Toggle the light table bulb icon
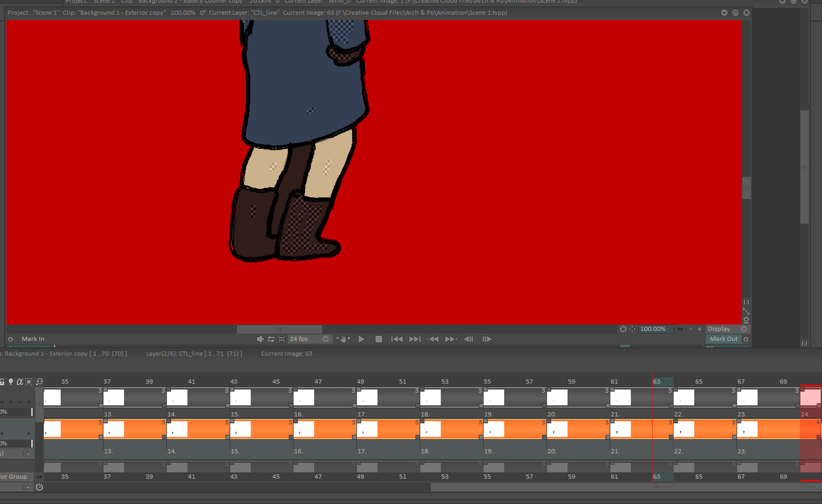822x504 pixels. coord(11,381)
